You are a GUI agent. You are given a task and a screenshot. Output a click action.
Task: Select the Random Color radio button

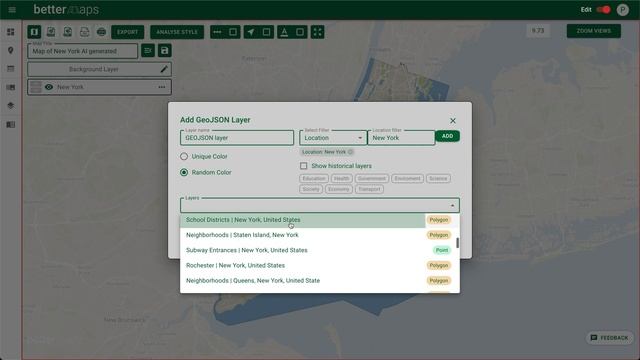(184, 172)
